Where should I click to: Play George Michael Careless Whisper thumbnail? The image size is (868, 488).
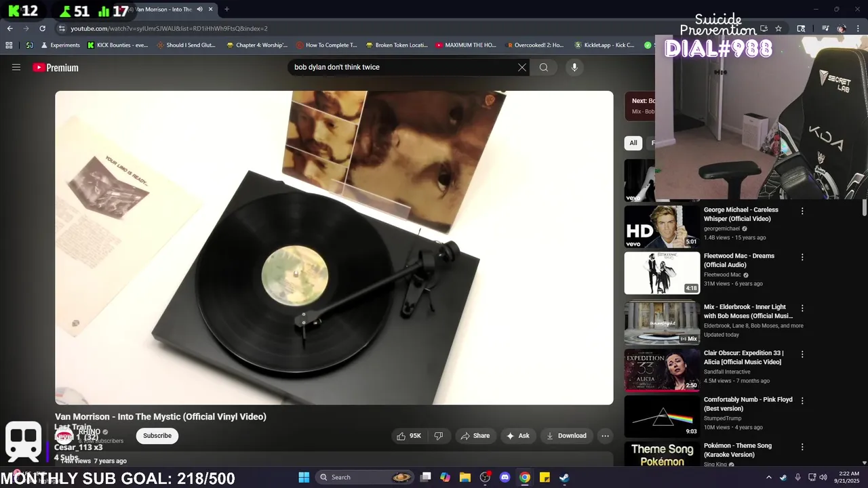pyautogui.click(x=662, y=226)
